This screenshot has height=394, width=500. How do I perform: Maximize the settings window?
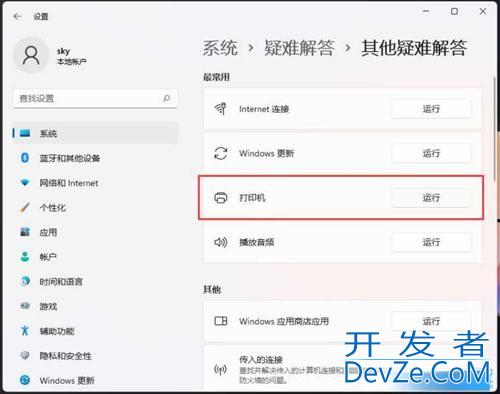[454, 11]
